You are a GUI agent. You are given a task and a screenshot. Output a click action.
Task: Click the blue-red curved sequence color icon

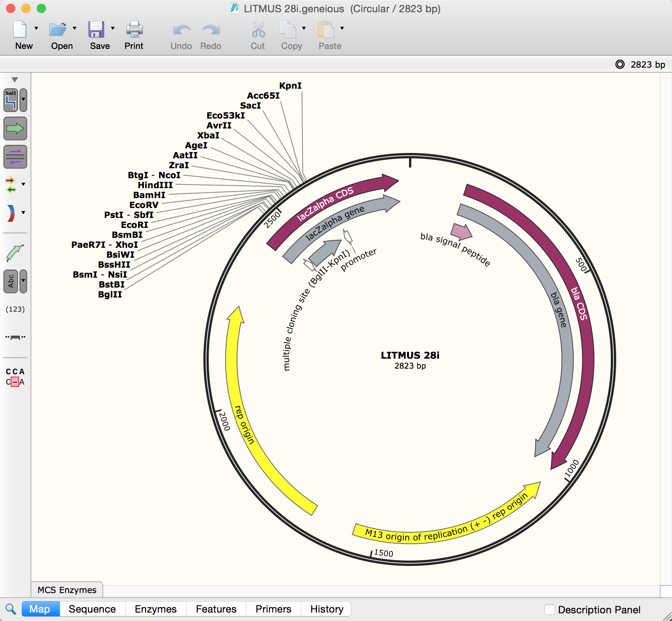pos(11,213)
